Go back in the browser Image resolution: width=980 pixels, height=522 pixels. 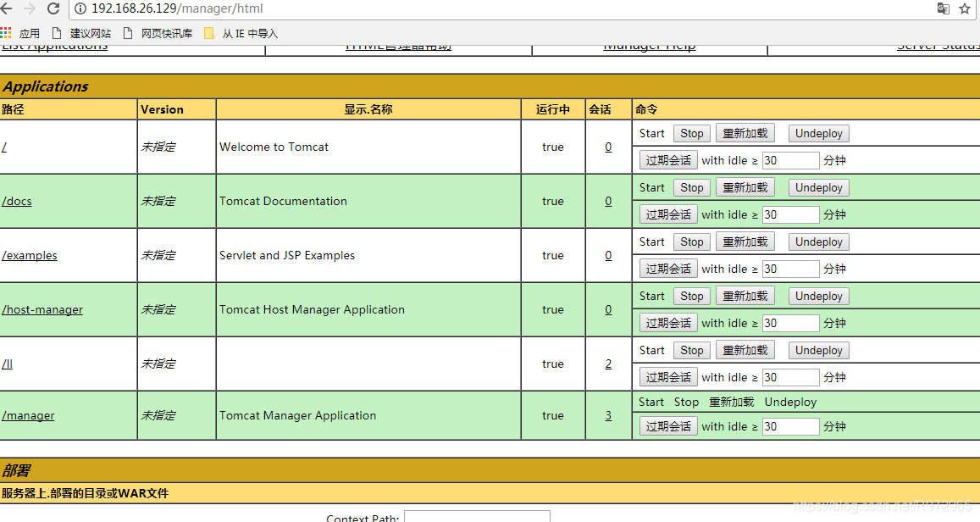coord(6,8)
